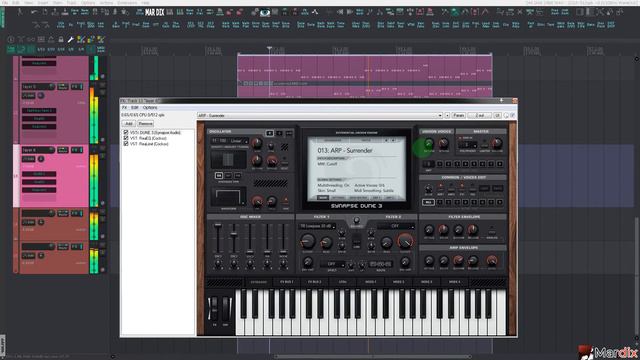Click the 2 out routing button
Viewport: 640px width, 360px height.
480,116
